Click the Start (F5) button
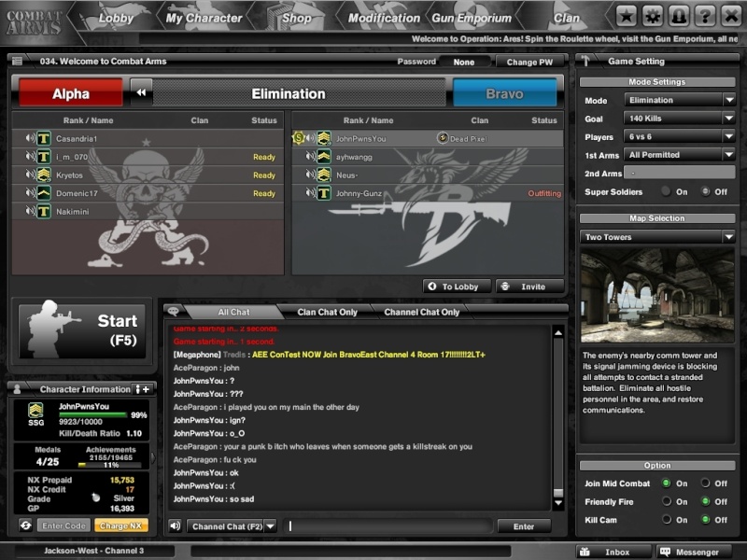747x560 pixels. pyautogui.click(x=82, y=331)
